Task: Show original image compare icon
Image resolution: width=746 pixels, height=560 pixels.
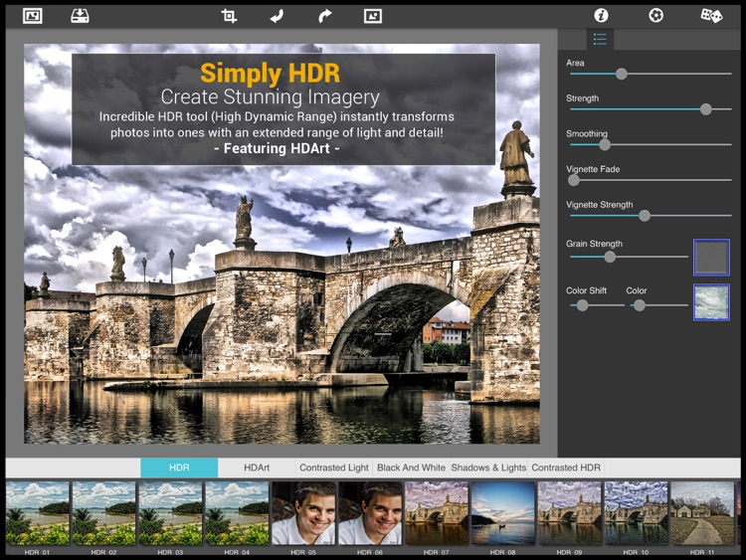Action: pos(373,16)
